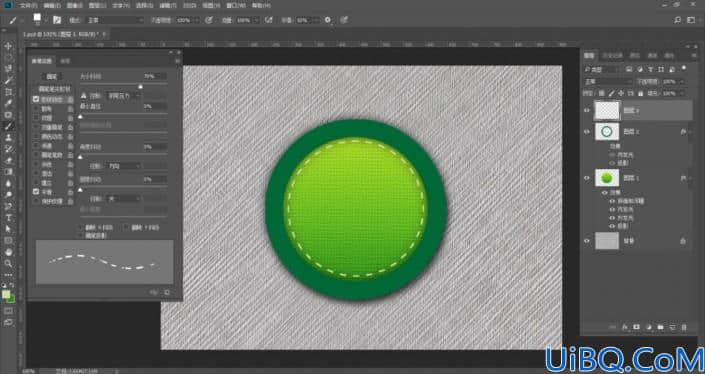Lock transparent pixels icon in Layers panel
This screenshot has width=705, height=374.
601,93
